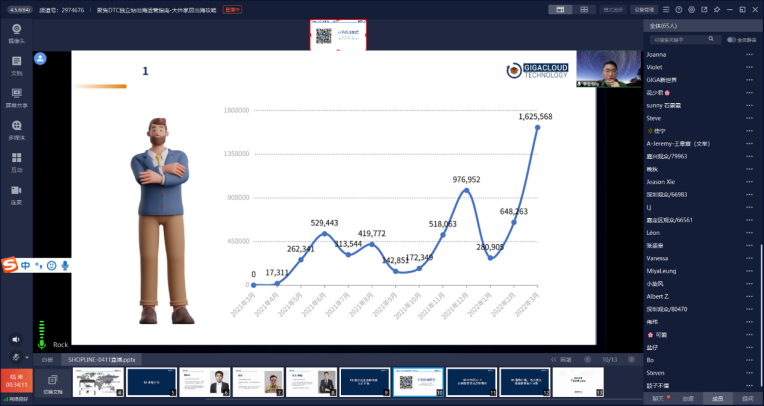Open the second bottom tab next to chat

688,399
